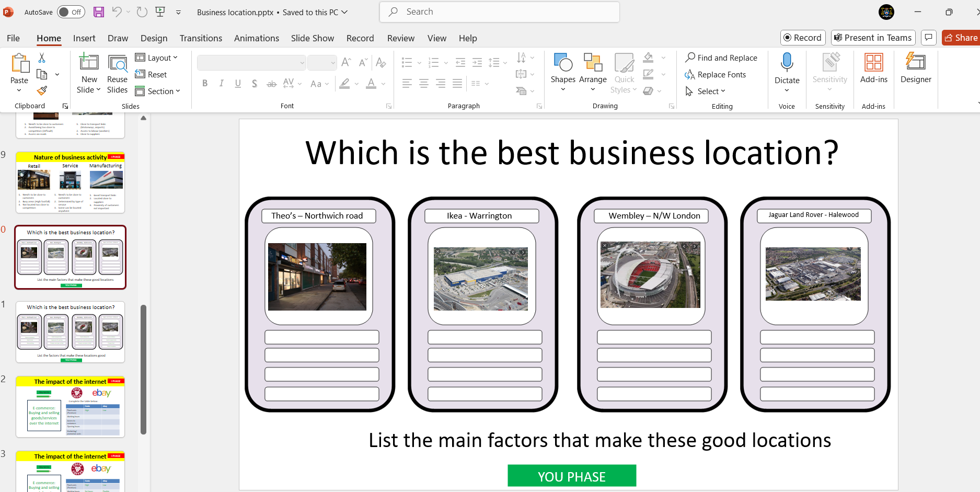
Task: Pick the font color A swatch
Action: (x=371, y=84)
